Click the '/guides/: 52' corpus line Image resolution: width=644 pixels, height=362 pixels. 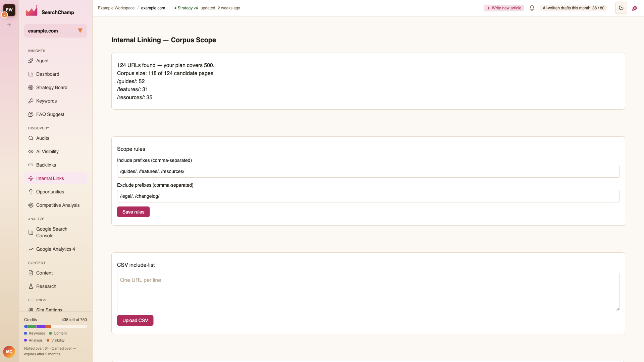[x=131, y=81]
